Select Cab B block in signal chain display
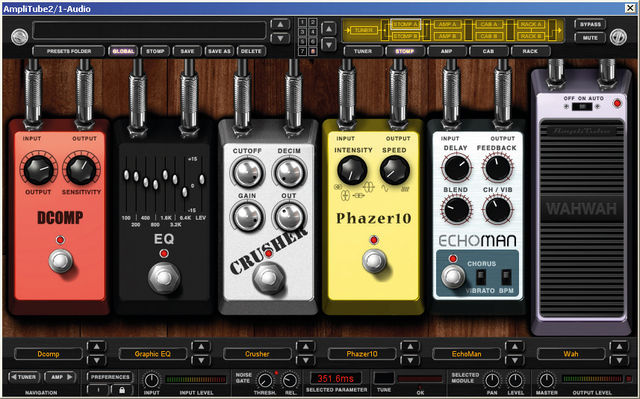The image size is (640, 399). tap(489, 36)
